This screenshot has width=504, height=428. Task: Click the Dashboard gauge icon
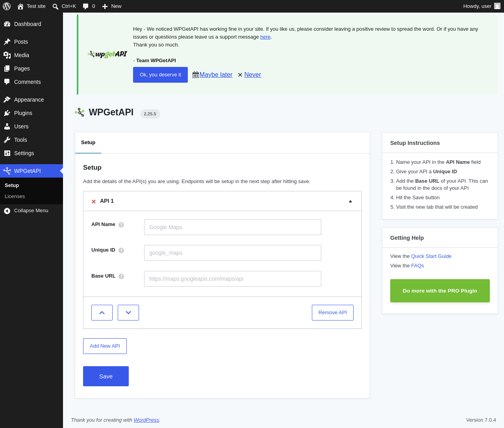tap(7, 24)
